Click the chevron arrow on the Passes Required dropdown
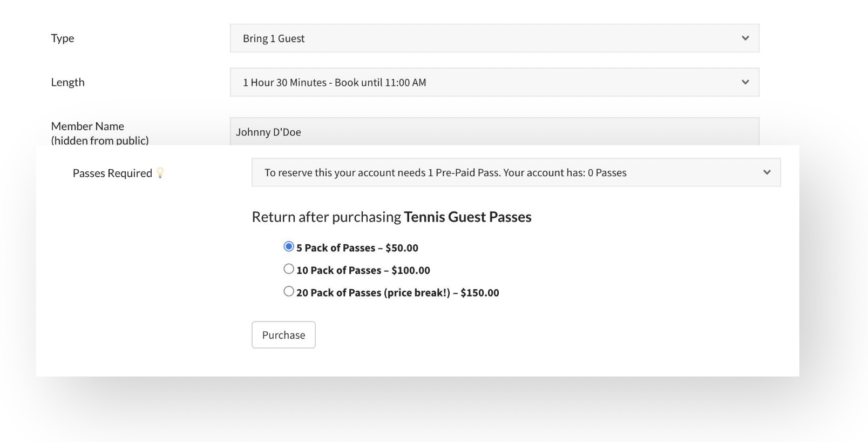The width and height of the screenshot is (868, 442). (767, 172)
